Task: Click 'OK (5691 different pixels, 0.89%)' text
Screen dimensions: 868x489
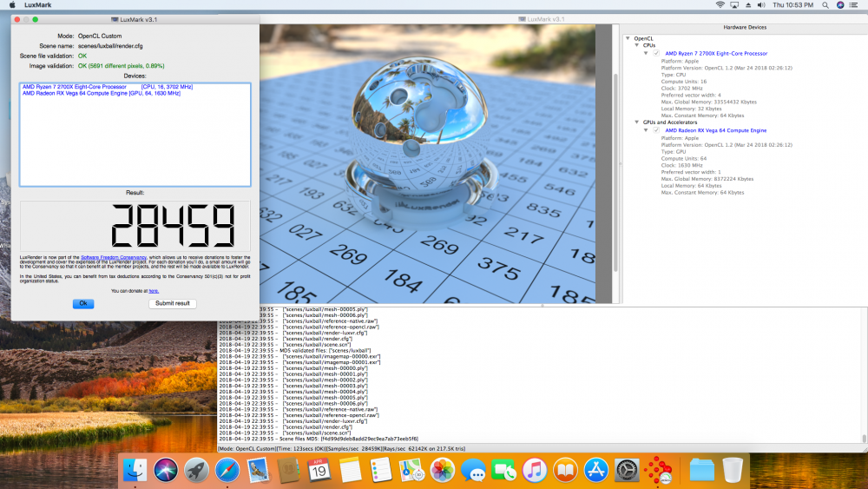Action: (121, 66)
